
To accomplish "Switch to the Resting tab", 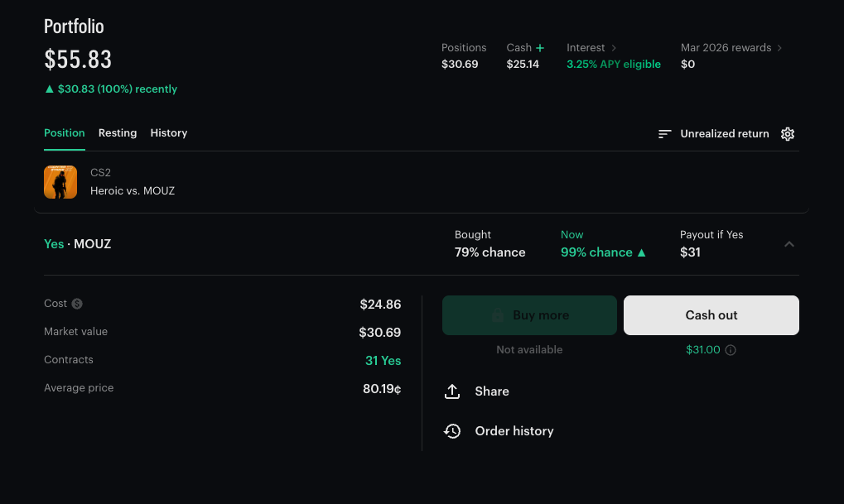I will (118, 133).
